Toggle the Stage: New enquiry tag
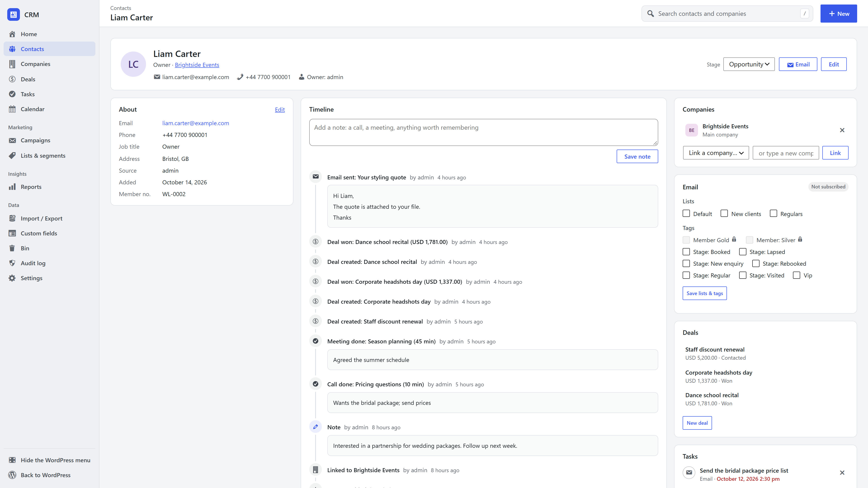 pyautogui.click(x=686, y=263)
